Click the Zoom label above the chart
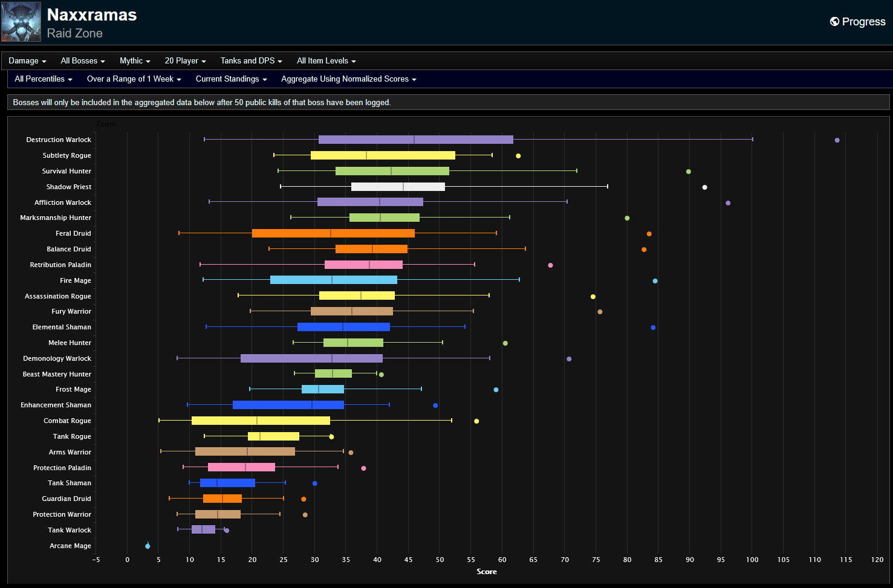893x588 pixels. [106, 123]
